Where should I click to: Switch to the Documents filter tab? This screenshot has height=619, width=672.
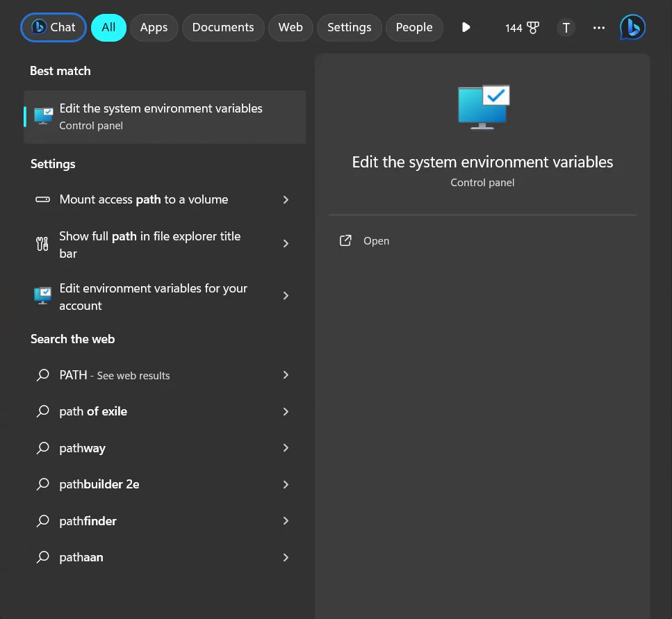coord(223,27)
